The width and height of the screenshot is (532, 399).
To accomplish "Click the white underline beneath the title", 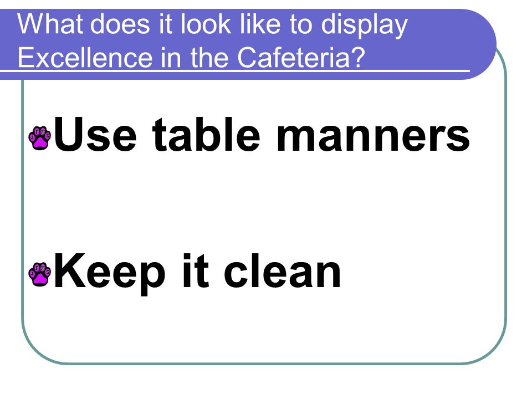I will pyautogui.click(x=235, y=71).
